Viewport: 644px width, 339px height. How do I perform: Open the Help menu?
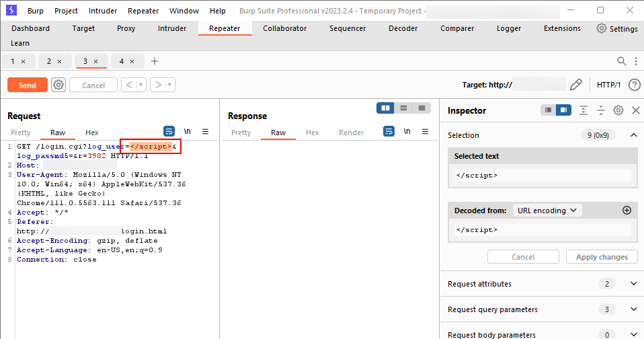[218, 11]
